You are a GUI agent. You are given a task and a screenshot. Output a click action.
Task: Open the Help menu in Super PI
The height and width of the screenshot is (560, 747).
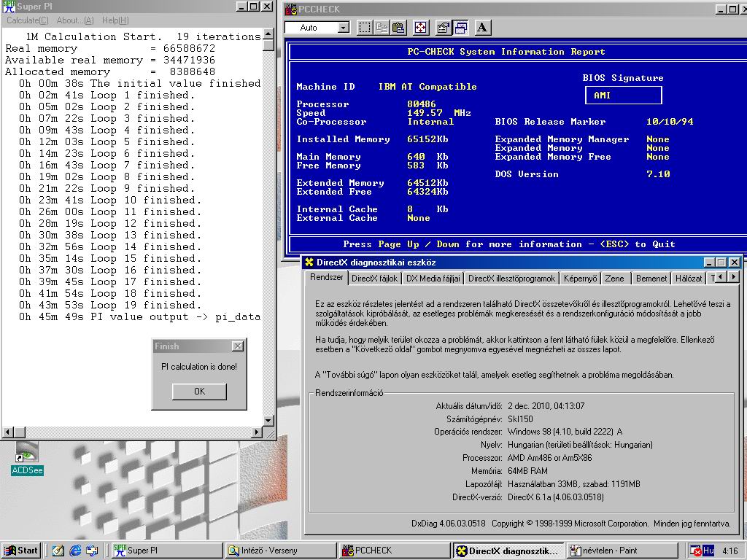pyautogui.click(x=115, y=20)
